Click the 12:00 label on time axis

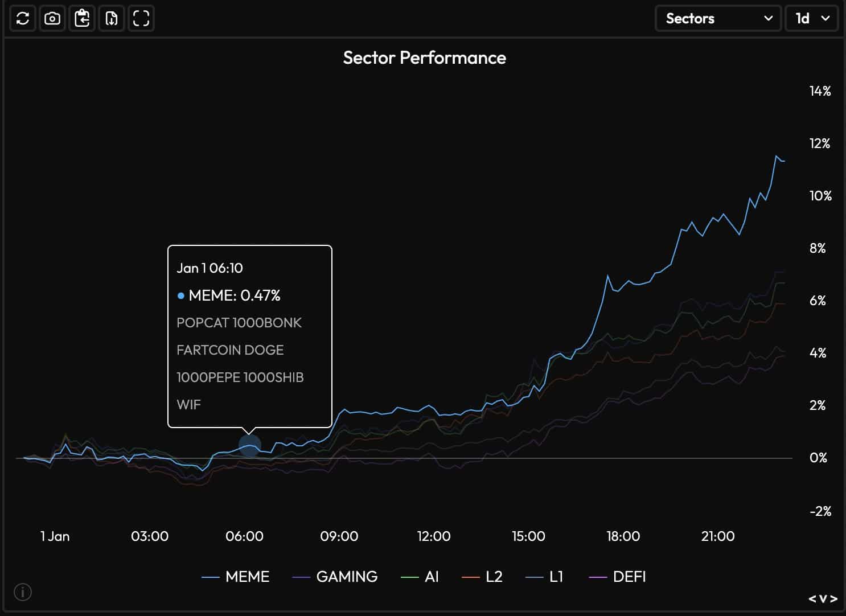click(433, 536)
